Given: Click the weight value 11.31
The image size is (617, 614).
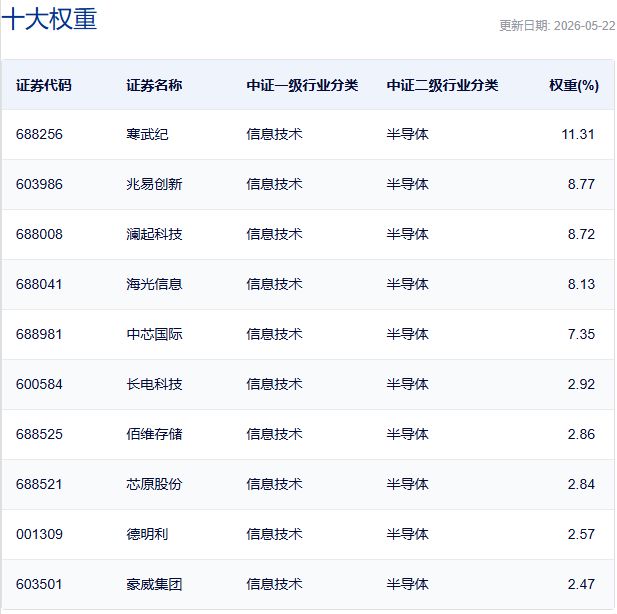Looking at the screenshot, I should 578,134.
